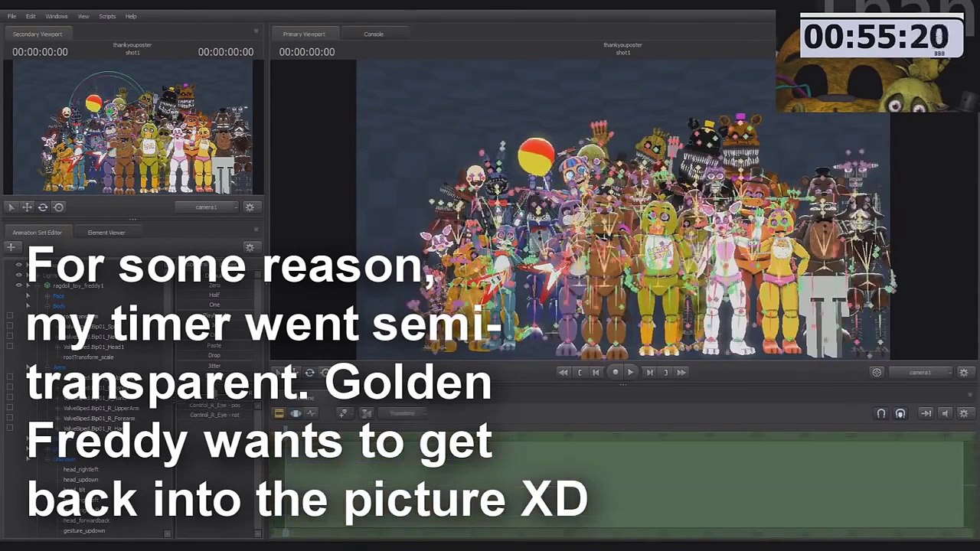This screenshot has height=551, width=980.
Task: Open the File menu
Action: 11,16
